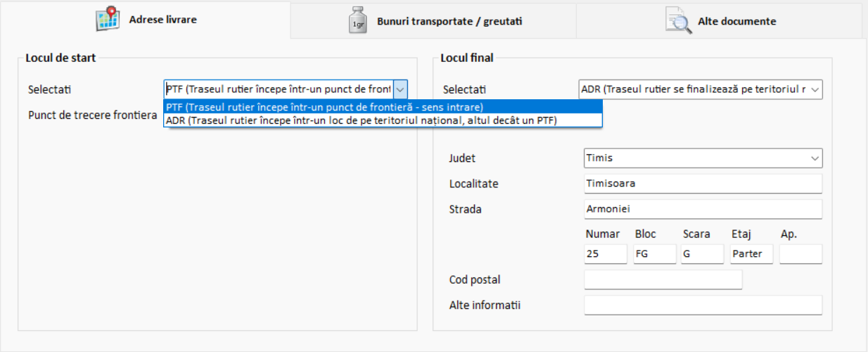
Task: Click the map icon on Adrese livrare tab
Action: [x=109, y=19]
